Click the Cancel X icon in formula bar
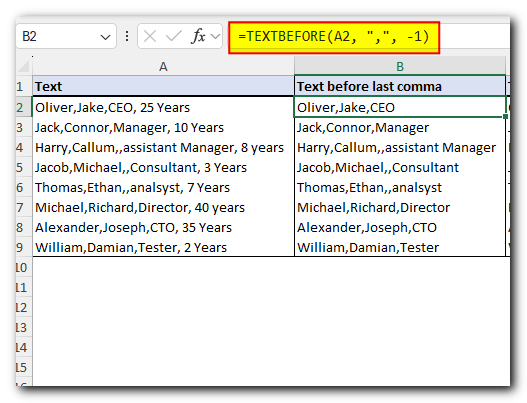This screenshot has width=527, height=403. [150, 36]
